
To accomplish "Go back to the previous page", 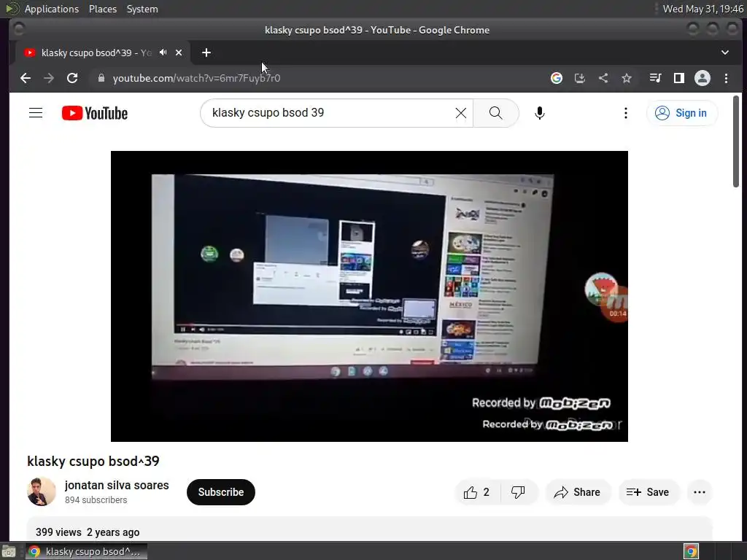I will point(26,78).
